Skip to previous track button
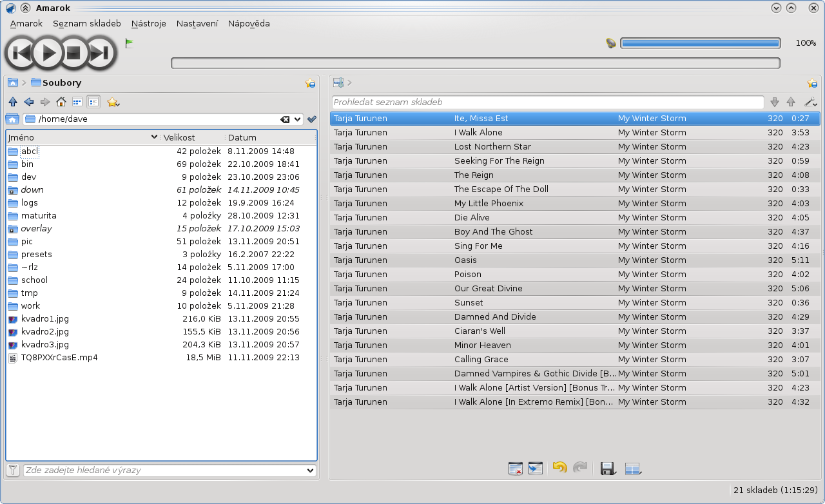 22,53
